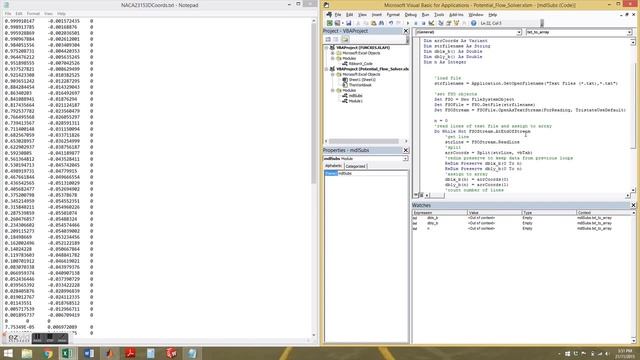The width and height of the screenshot is (640, 360).
Task: Click Context column header in Watches
Action: coord(604,213)
